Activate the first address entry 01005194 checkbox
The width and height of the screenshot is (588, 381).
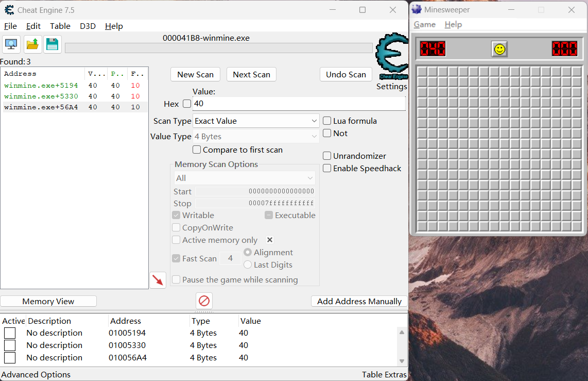(10, 333)
